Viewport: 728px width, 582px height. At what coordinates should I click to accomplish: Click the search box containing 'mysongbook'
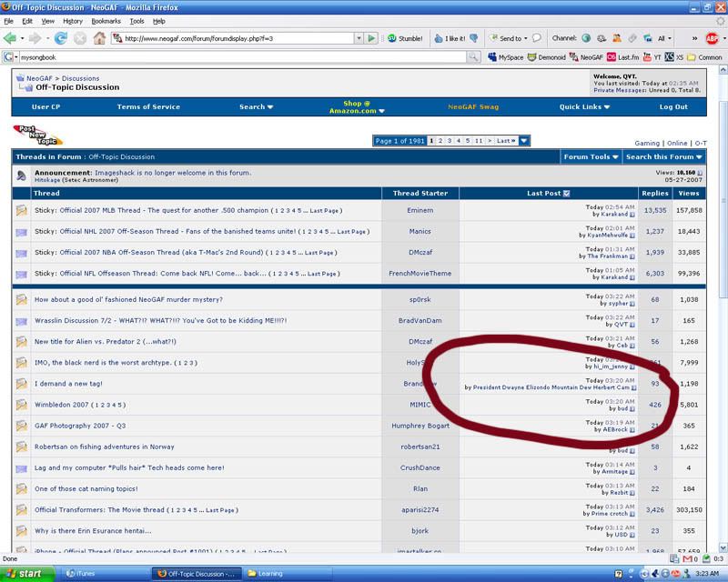point(242,57)
